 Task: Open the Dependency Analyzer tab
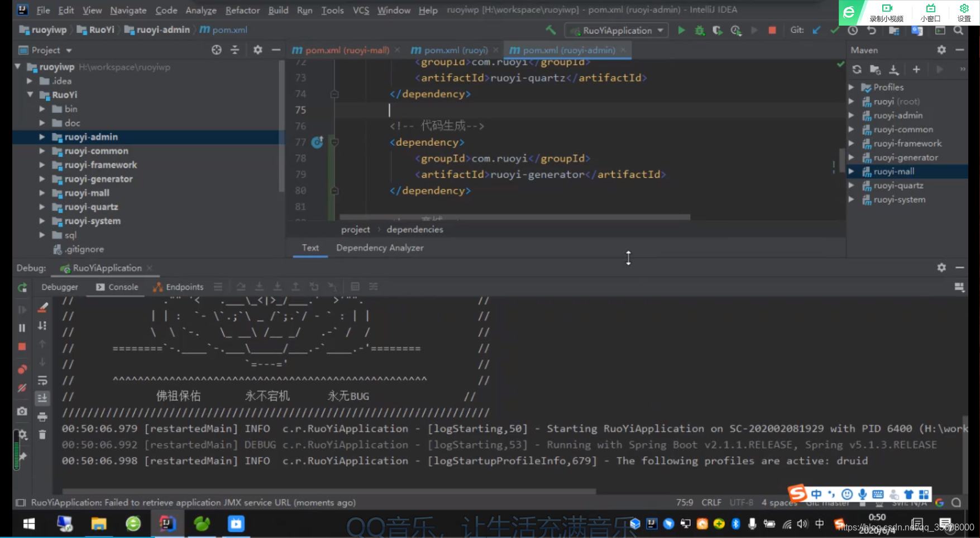pyautogui.click(x=380, y=247)
